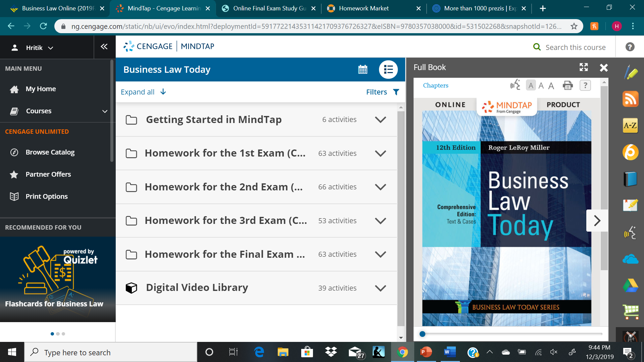644x362 pixels.
Task: Open the course help question mark
Action: pos(630,47)
